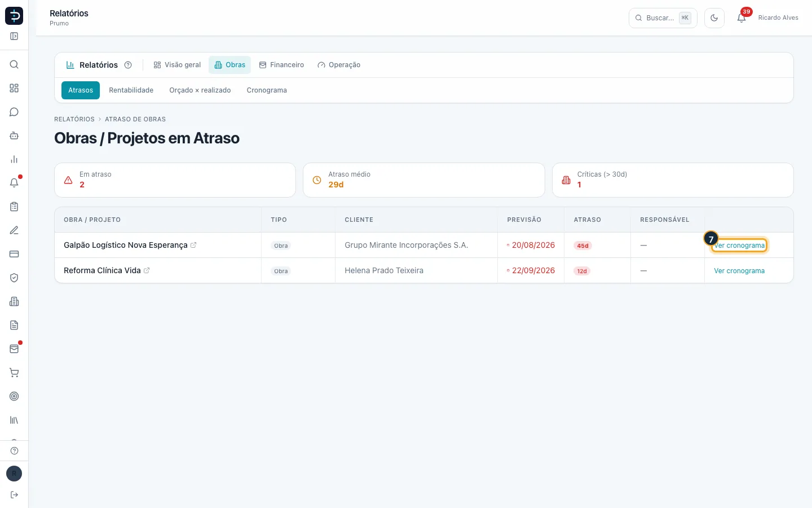Screen dimensions: 812x508
Task: Toggle the sidebar panel icon
Action: pyautogui.click(x=14, y=36)
